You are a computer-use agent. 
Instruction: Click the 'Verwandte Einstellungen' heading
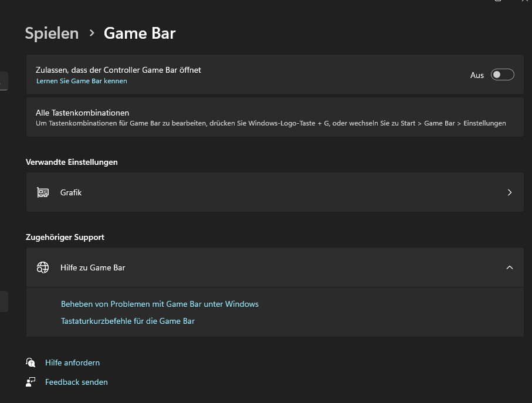point(72,162)
